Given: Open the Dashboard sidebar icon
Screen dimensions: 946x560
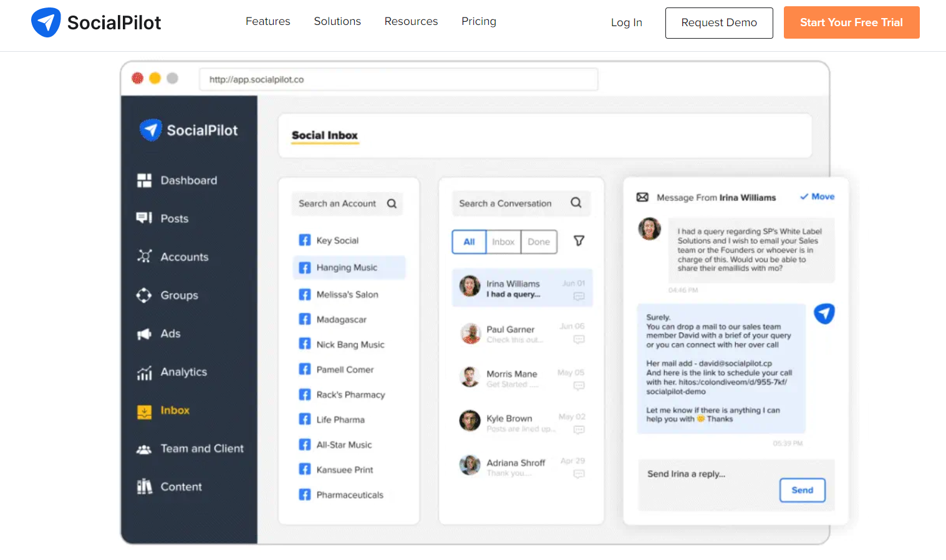Looking at the screenshot, I should [x=144, y=180].
